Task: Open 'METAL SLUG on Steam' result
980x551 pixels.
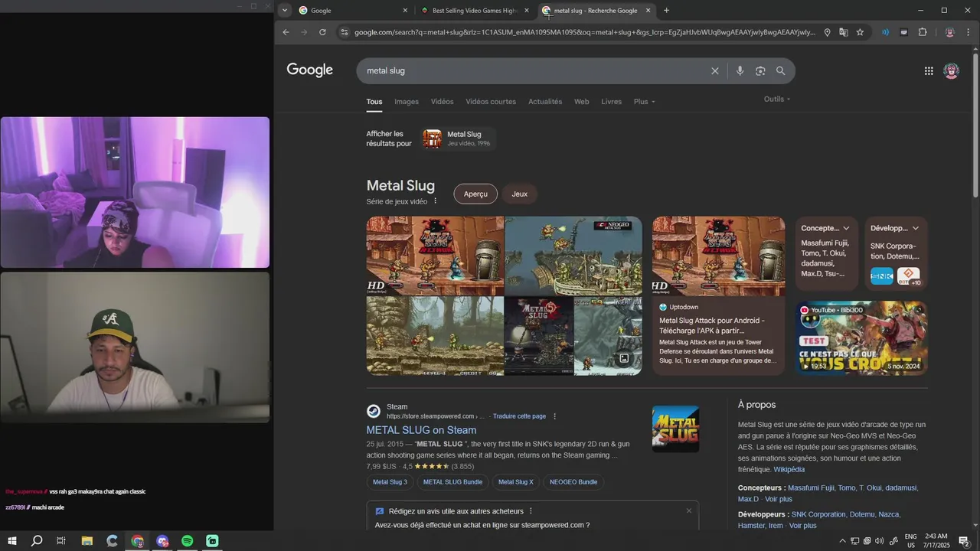Action: click(421, 430)
